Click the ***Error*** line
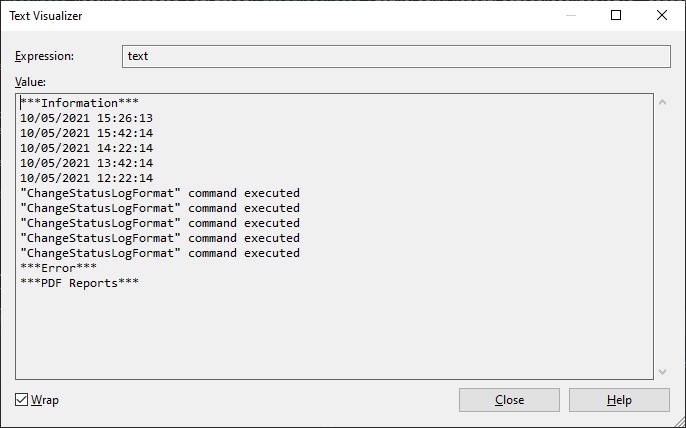 (59, 268)
